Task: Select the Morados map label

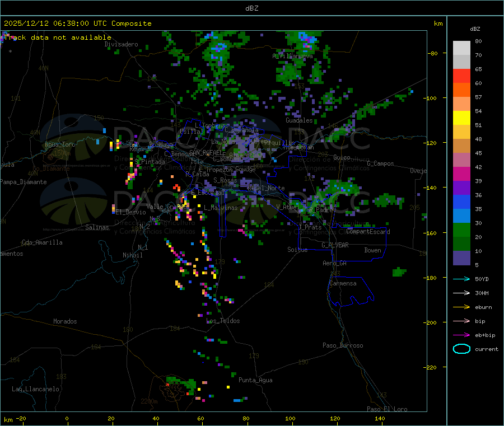Action: [x=65, y=321]
